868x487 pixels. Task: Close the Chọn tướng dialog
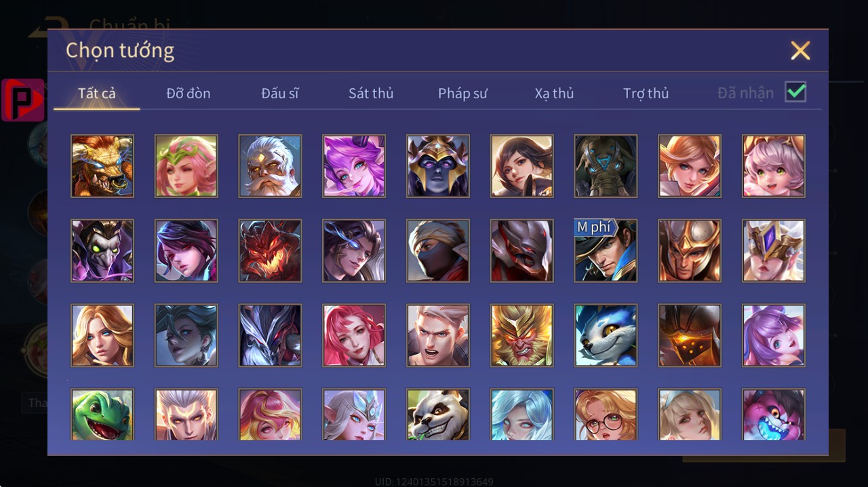tap(800, 50)
